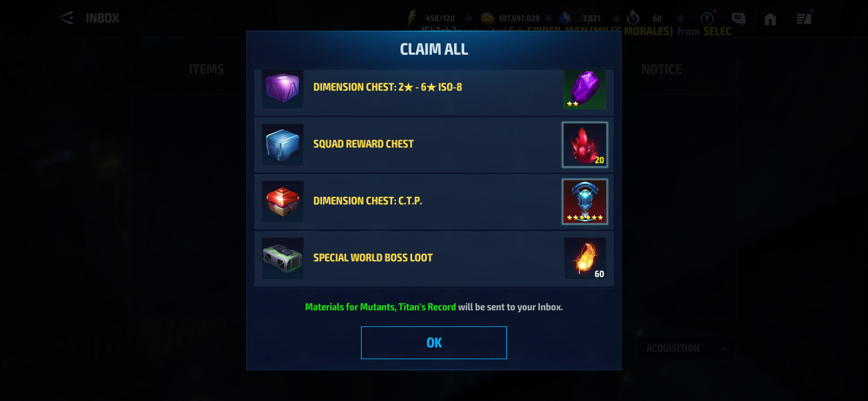The image size is (868, 401).
Task: Open the menu list icon at top right
Action: (804, 19)
